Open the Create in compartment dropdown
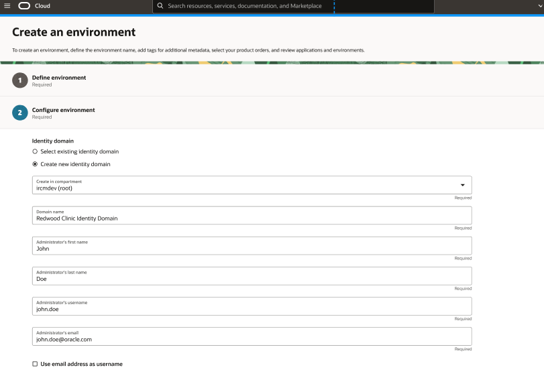This screenshot has height=392, width=544. [x=462, y=185]
